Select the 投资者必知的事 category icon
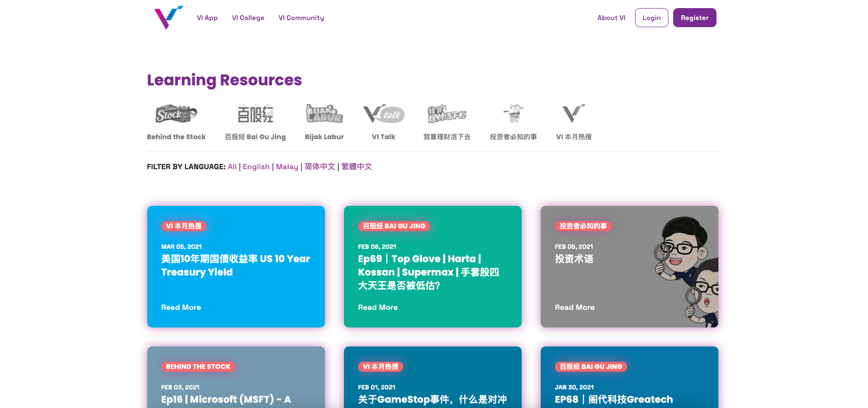Image resolution: width=868 pixels, height=408 pixels. tap(513, 114)
